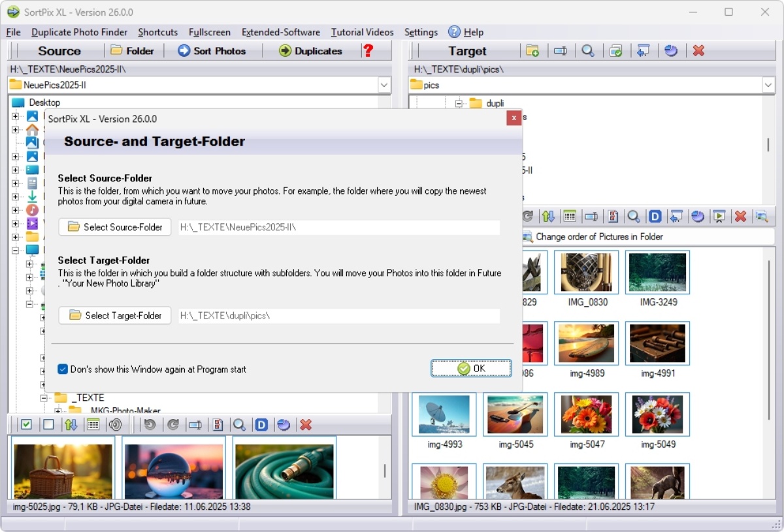Open the Duplicate Photo Finder menu
The image size is (784, 532).
click(79, 32)
